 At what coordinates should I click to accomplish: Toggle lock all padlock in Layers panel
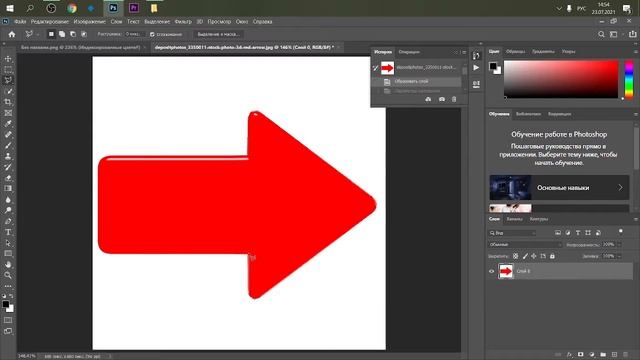(552, 256)
